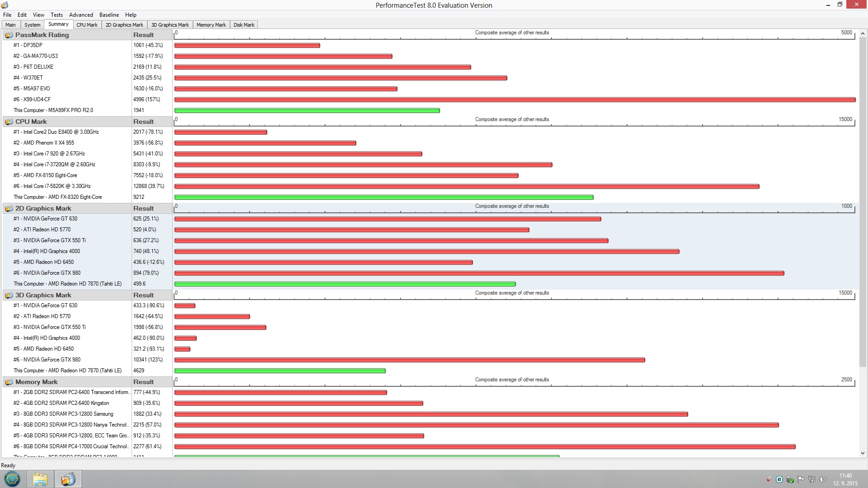Click the Memory Mark section icon
868x488 pixels.
coord(9,382)
